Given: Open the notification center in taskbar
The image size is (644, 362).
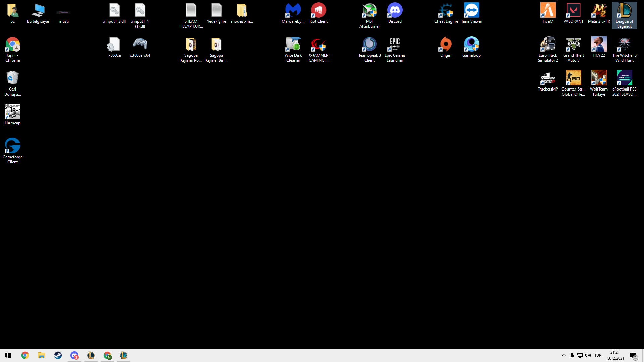Looking at the screenshot, I should [x=633, y=355].
